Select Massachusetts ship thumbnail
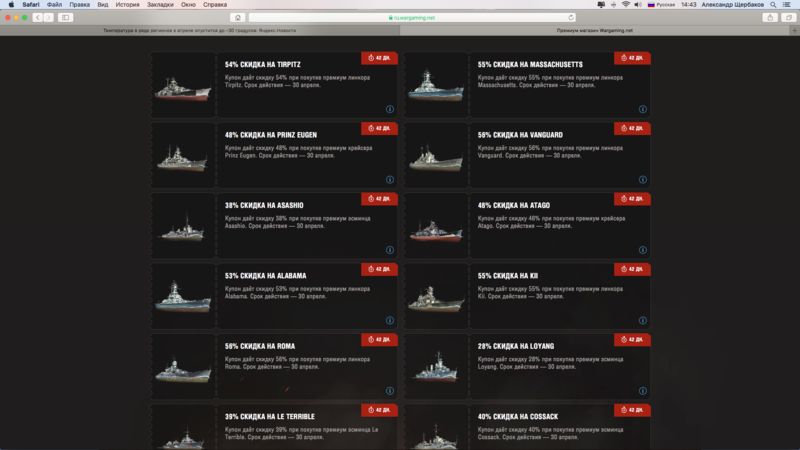 click(436, 85)
